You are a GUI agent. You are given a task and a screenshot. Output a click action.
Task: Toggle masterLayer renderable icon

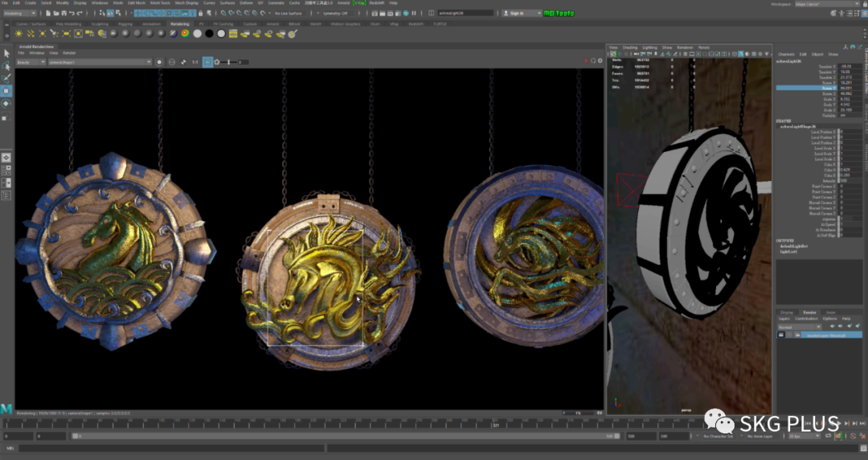[x=781, y=334]
